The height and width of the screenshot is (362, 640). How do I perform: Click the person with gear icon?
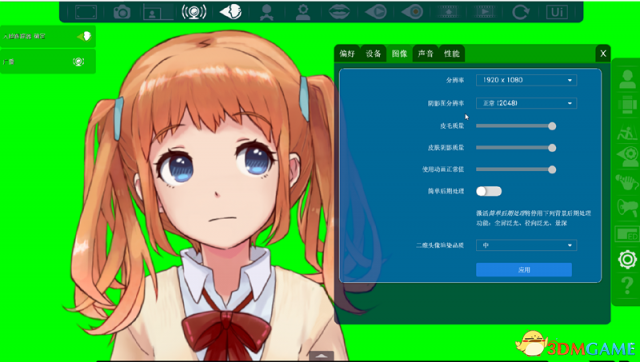tap(303, 12)
